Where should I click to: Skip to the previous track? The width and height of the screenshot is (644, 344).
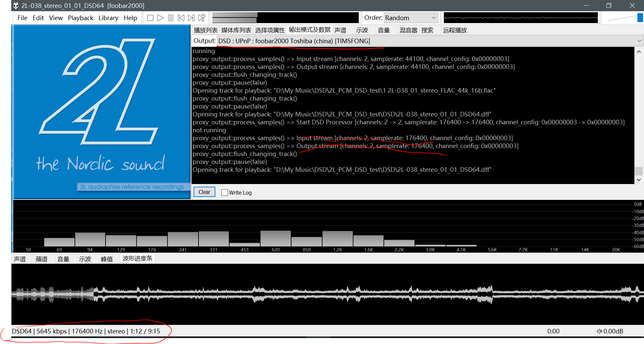[181, 18]
